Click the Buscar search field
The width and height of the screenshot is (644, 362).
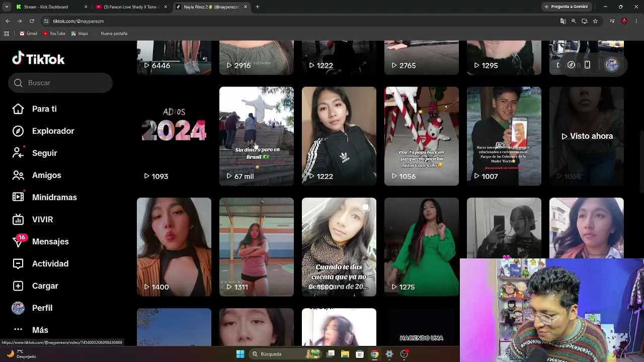coord(60,83)
